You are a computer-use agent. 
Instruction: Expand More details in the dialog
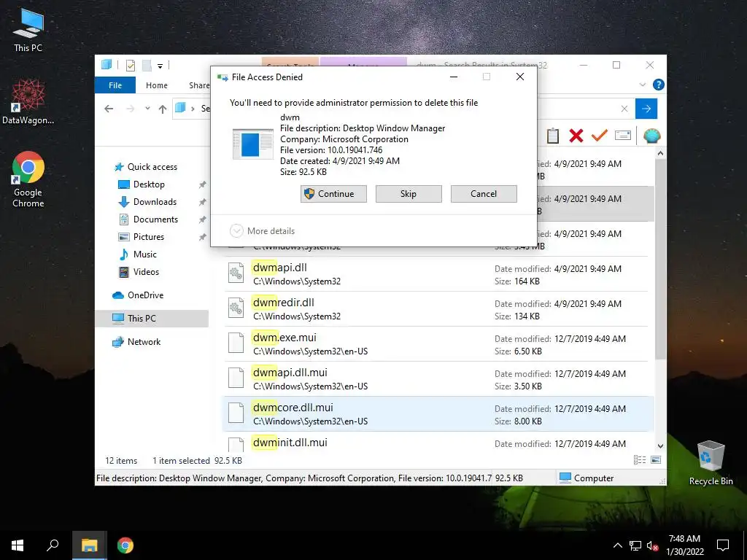[x=263, y=231]
